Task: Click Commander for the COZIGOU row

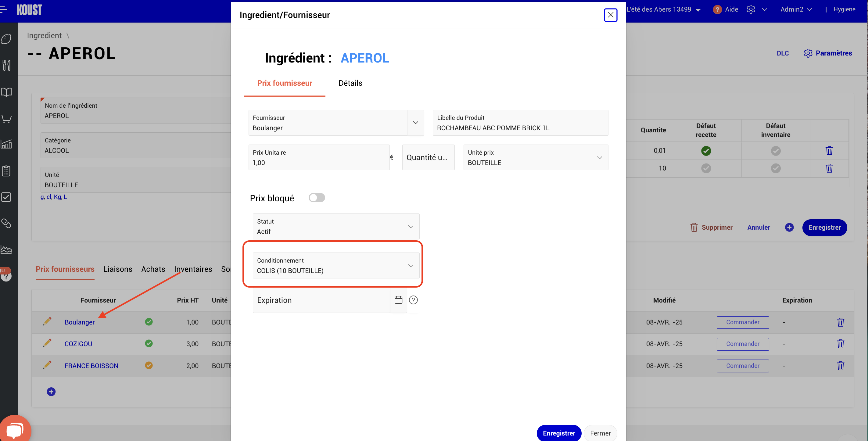Action: (x=743, y=344)
